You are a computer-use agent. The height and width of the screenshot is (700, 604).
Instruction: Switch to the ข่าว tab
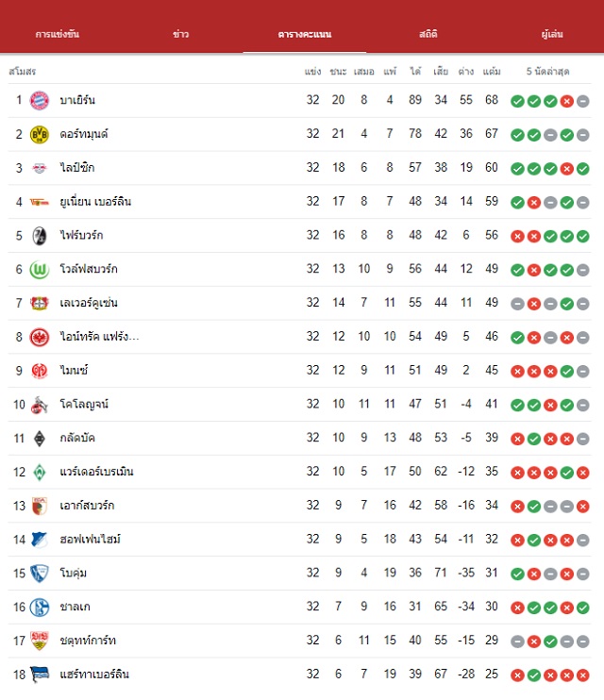point(181,34)
